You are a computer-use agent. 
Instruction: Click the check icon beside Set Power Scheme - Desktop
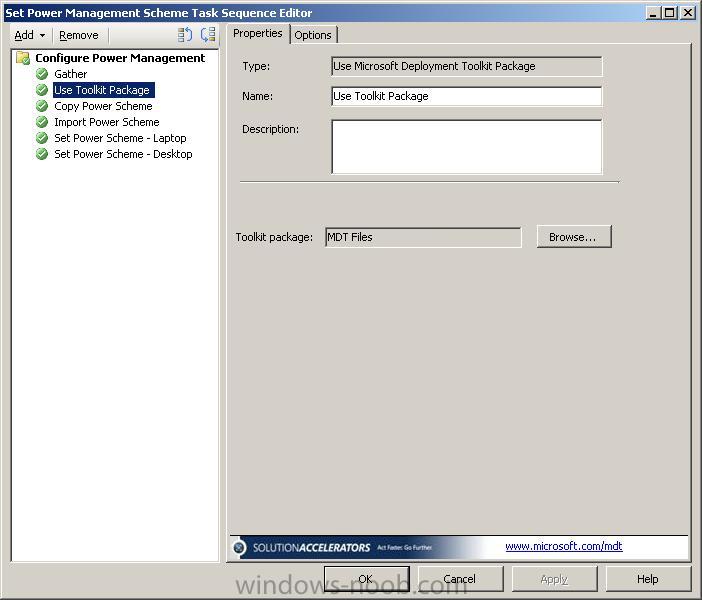(42, 154)
